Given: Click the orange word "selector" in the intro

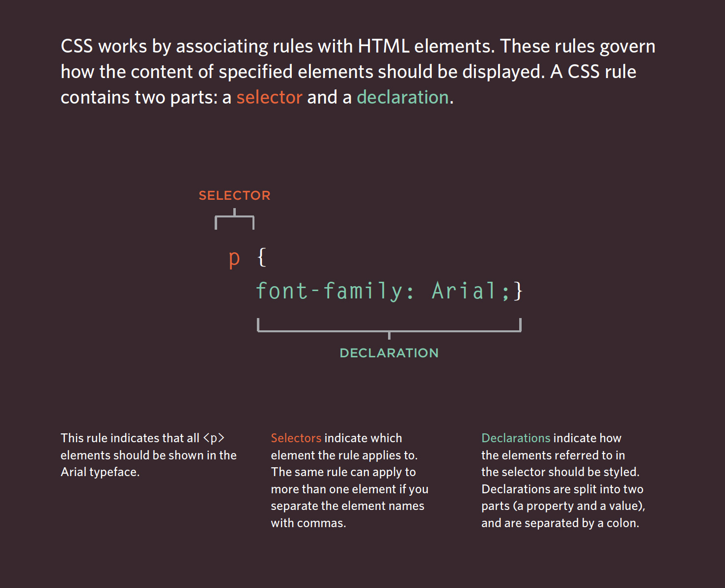Looking at the screenshot, I should (269, 97).
